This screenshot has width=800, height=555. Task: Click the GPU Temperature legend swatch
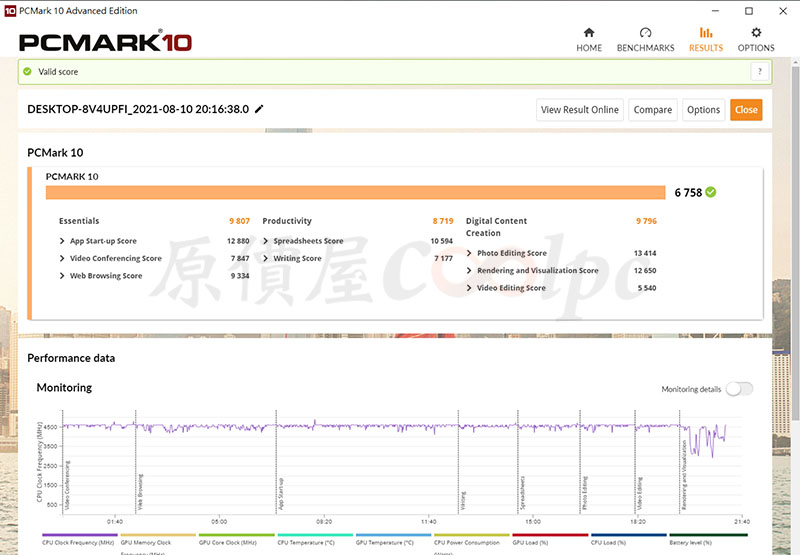pos(393,535)
